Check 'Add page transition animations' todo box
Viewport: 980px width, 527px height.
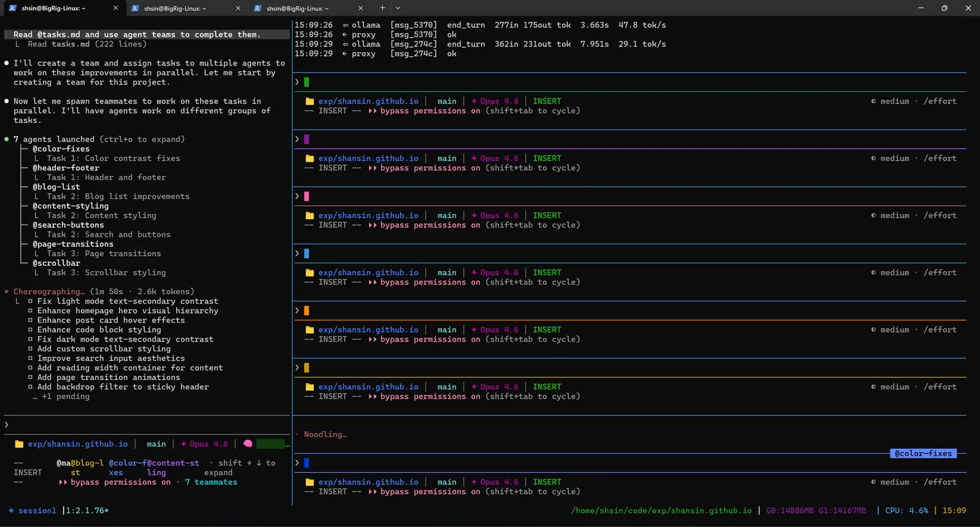31,378
